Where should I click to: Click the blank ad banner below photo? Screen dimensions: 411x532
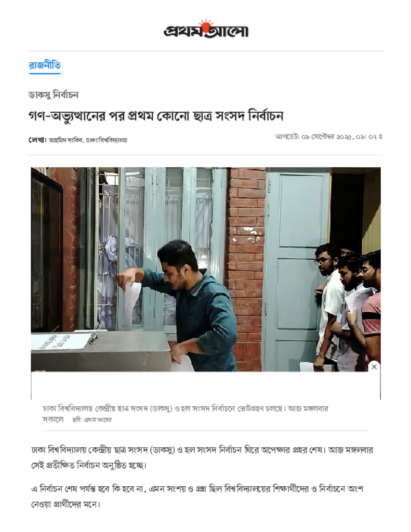tap(206, 385)
